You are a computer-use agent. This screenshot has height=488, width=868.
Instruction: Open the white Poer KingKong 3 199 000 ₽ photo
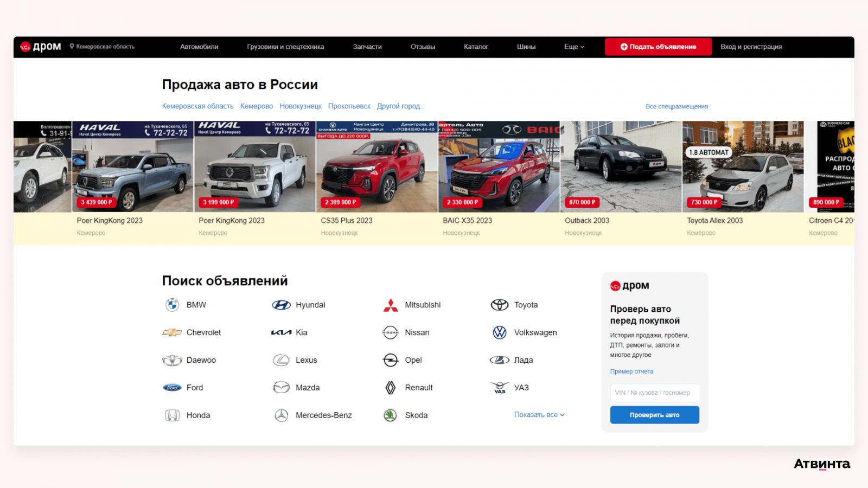coord(255,166)
